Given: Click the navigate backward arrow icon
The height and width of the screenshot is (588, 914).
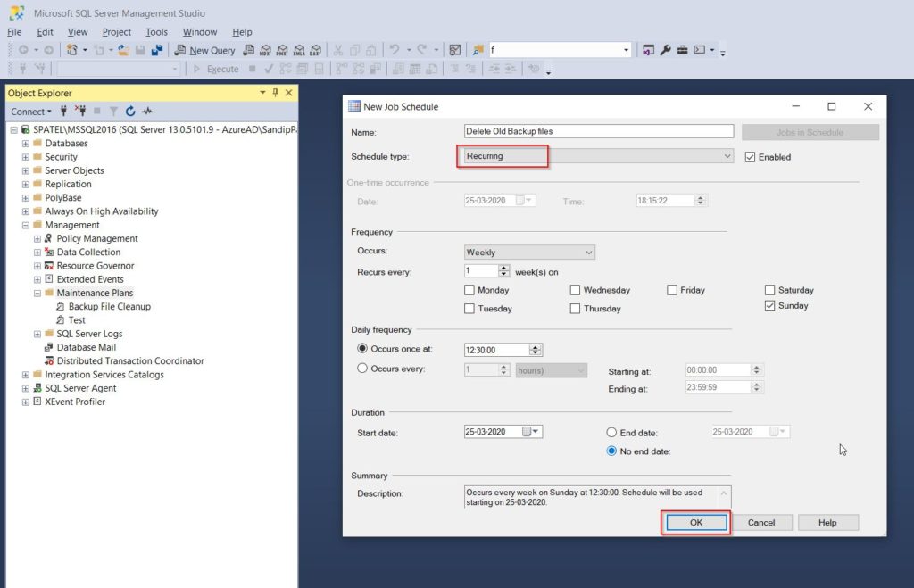Looking at the screenshot, I should pyautogui.click(x=23, y=50).
